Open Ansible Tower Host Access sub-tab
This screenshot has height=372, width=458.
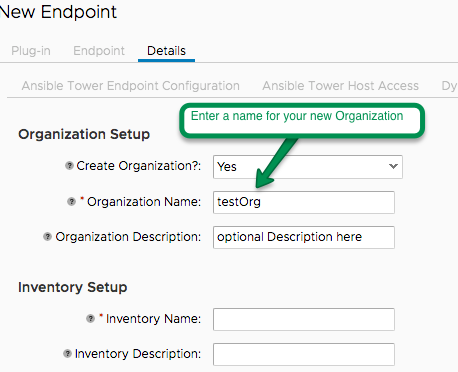tap(340, 86)
